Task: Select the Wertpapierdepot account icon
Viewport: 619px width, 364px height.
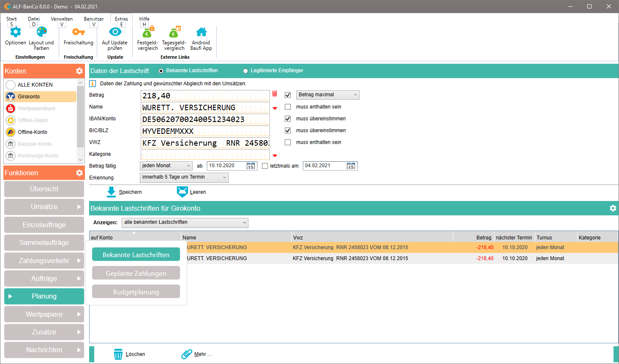Action: (11, 109)
